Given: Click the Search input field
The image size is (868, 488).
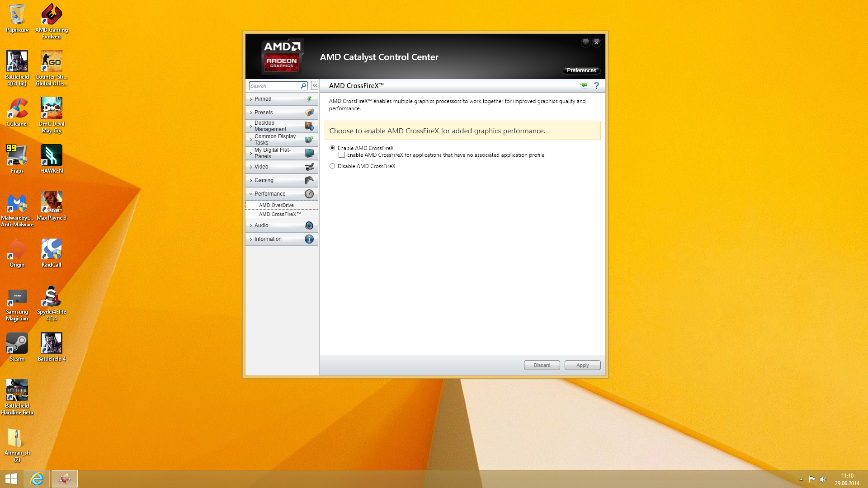Looking at the screenshot, I should (274, 86).
